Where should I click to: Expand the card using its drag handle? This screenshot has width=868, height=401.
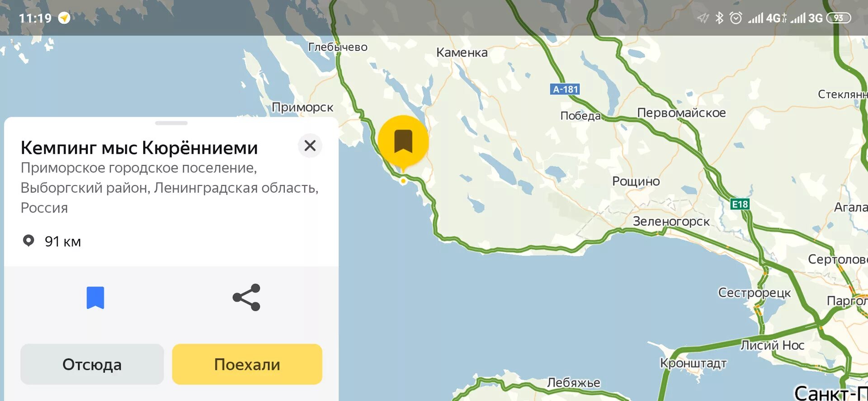click(171, 123)
